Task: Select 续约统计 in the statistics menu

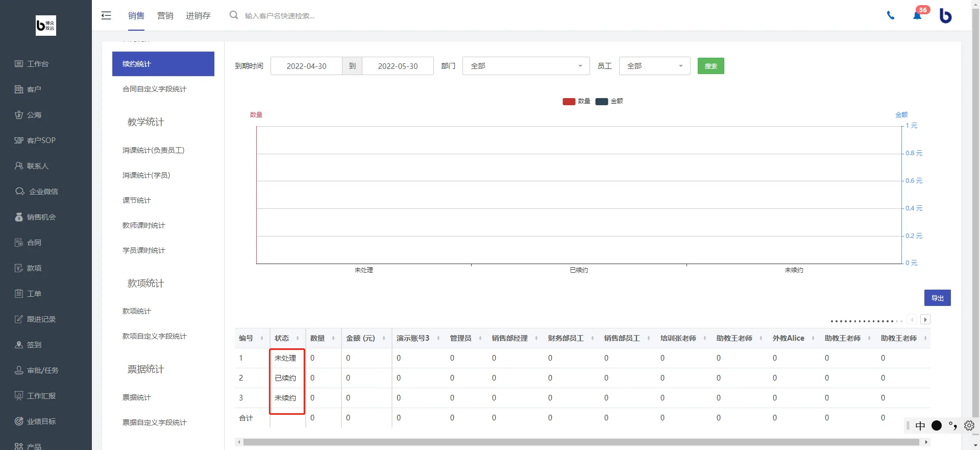Action: pos(163,64)
